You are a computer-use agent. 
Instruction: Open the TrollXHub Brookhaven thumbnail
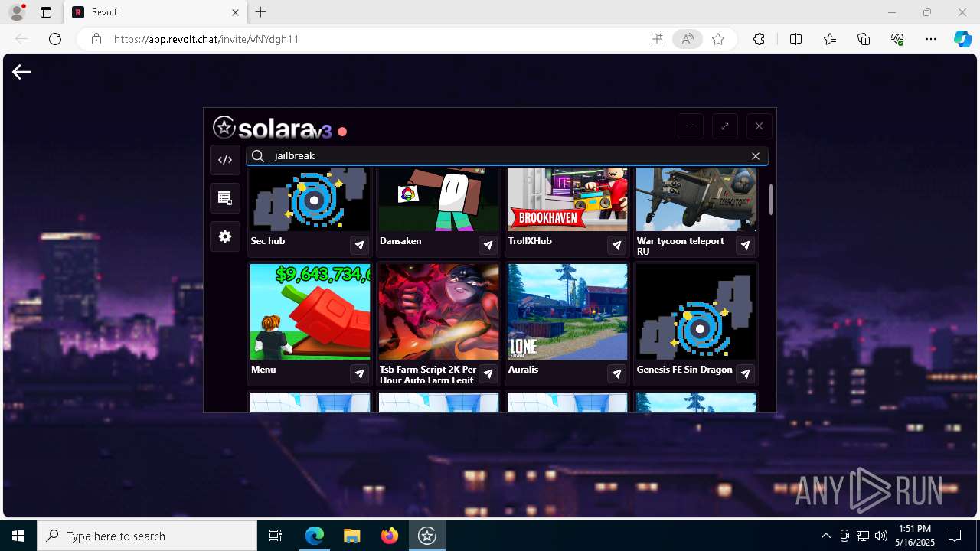point(567,200)
